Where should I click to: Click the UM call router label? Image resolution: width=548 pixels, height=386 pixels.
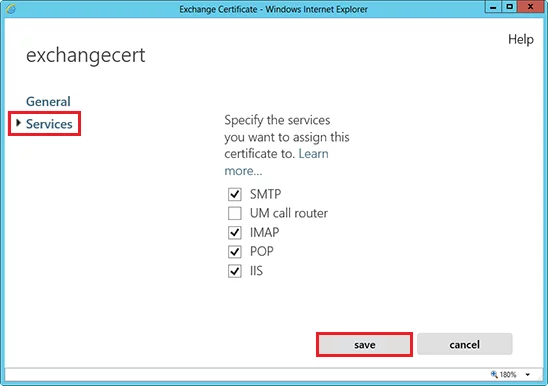[x=289, y=213]
